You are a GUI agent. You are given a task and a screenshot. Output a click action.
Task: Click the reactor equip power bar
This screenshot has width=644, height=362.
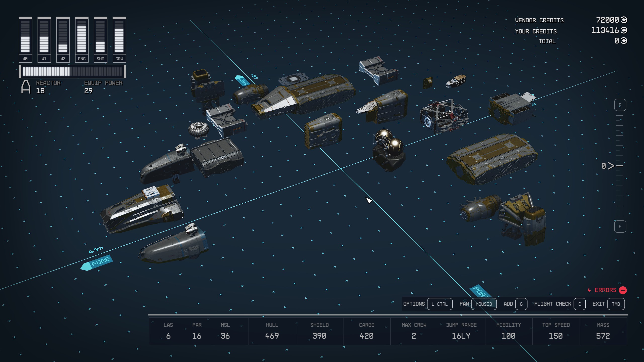coord(72,72)
